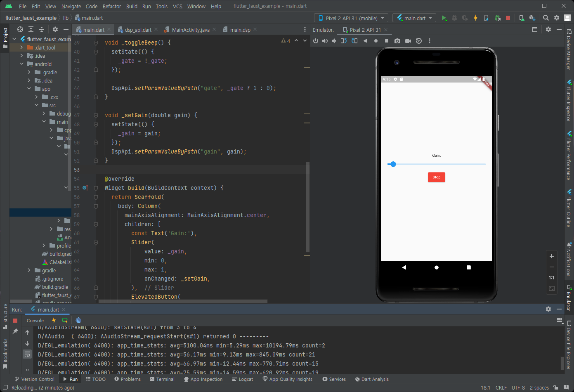Open Terminal tool window
Viewport: 574px width, 392px height.
click(162, 379)
